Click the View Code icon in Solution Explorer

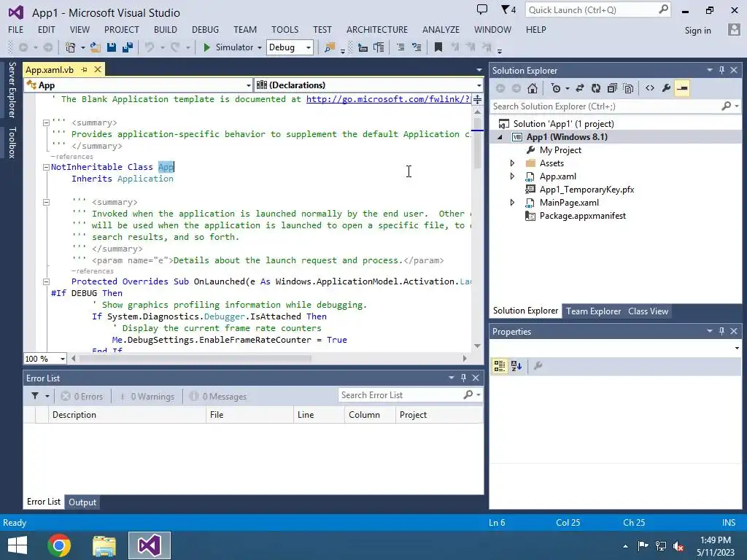pos(650,88)
